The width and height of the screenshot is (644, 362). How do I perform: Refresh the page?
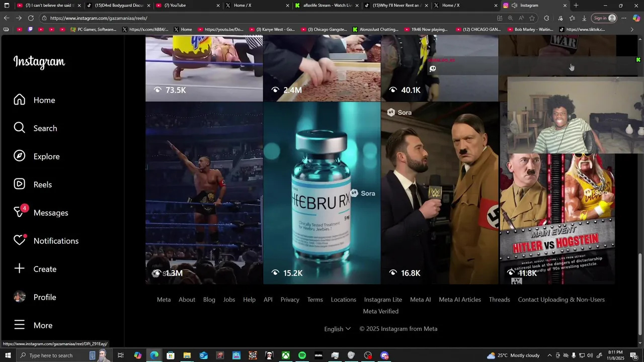(31, 18)
